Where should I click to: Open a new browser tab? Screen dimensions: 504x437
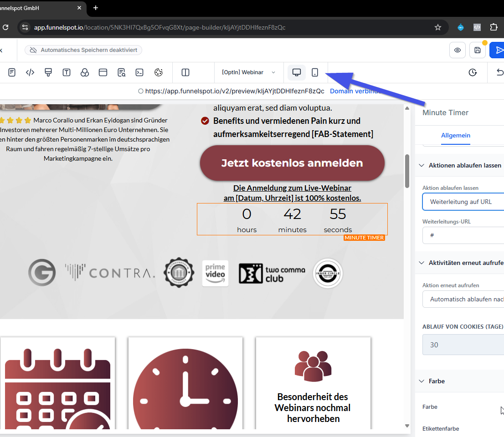point(95,8)
